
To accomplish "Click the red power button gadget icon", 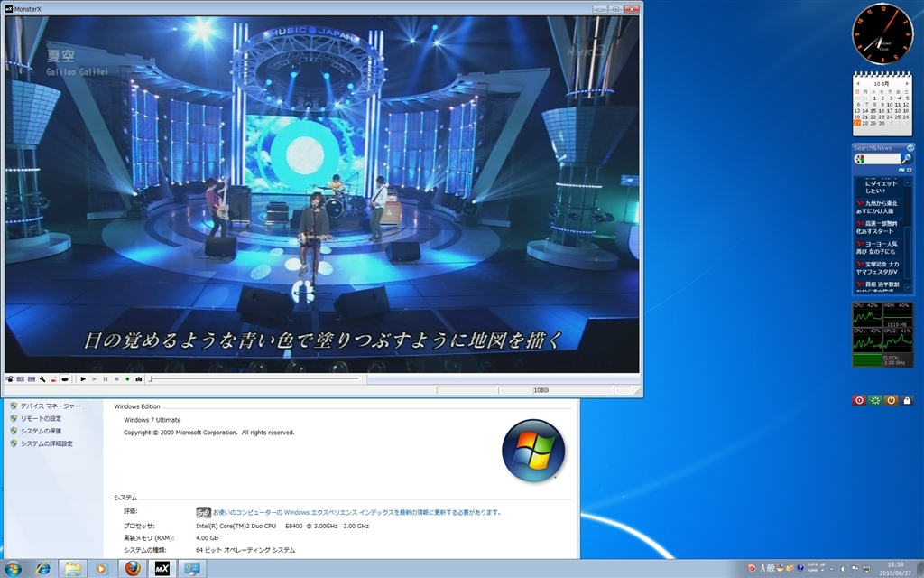I will pos(859,400).
